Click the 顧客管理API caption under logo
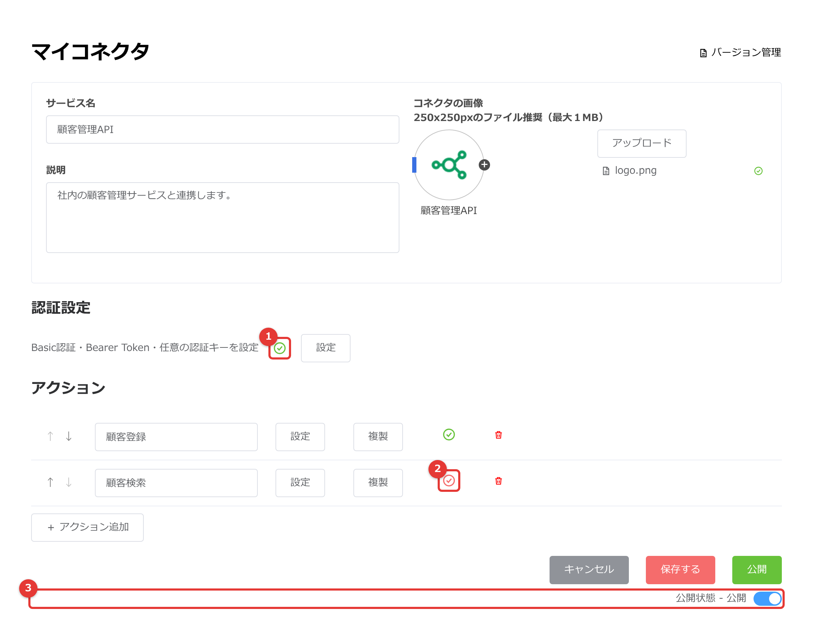This screenshot has width=813, height=644. [448, 211]
